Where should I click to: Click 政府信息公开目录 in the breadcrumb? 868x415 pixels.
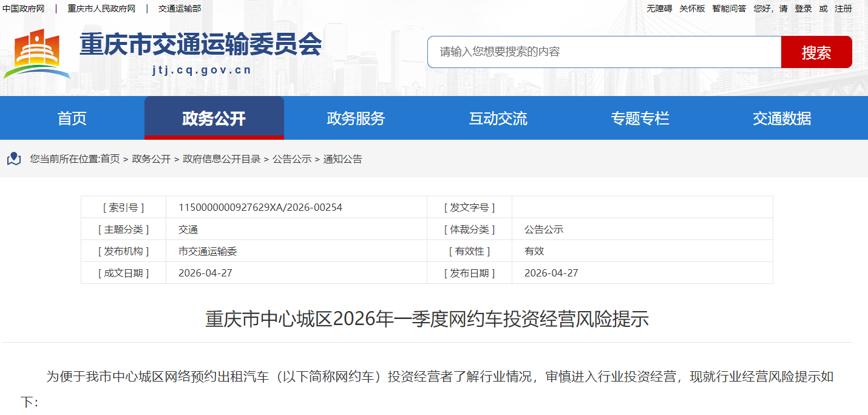(222, 159)
